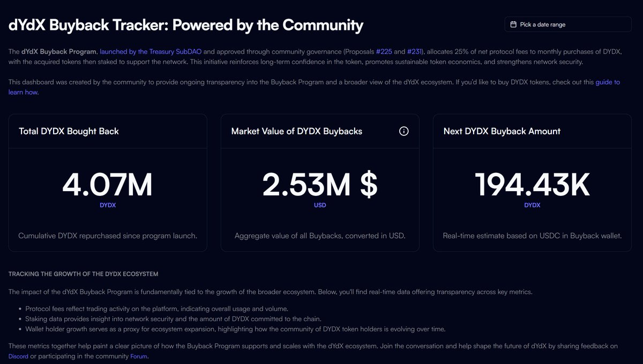Open the community Forum link

pos(139,356)
